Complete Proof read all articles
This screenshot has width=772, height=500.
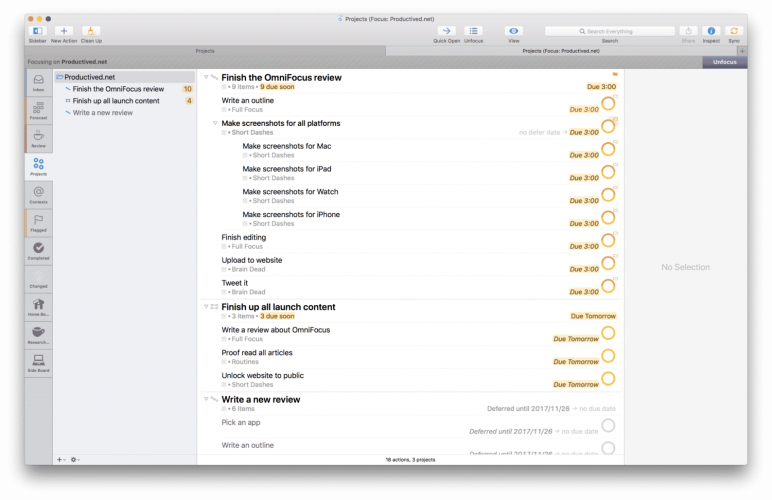(608, 356)
